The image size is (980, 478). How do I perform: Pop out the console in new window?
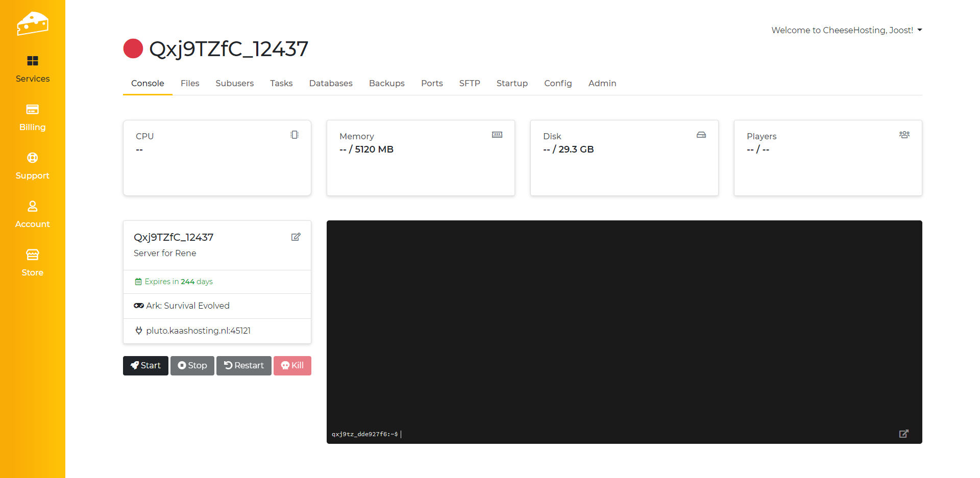click(x=903, y=434)
